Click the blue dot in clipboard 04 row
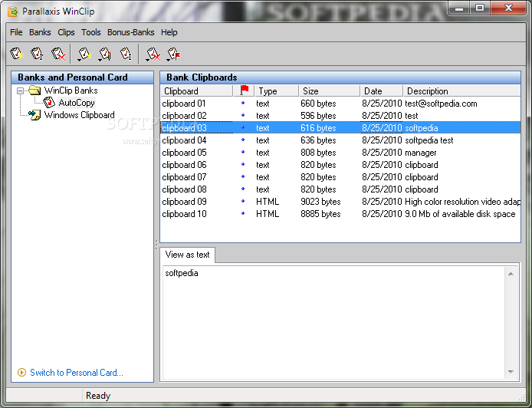 (x=242, y=140)
